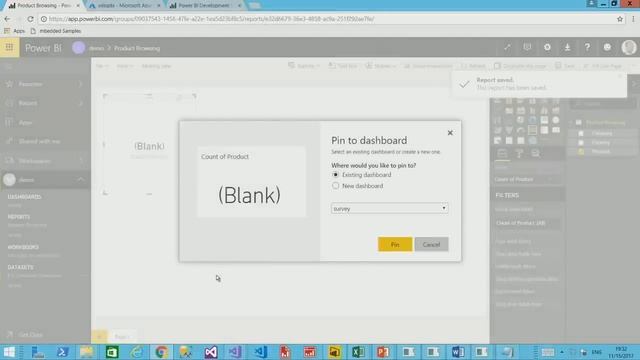Collapse the Fields pane arrow
Viewport: 640px width, 360px height.
[635, 84]
